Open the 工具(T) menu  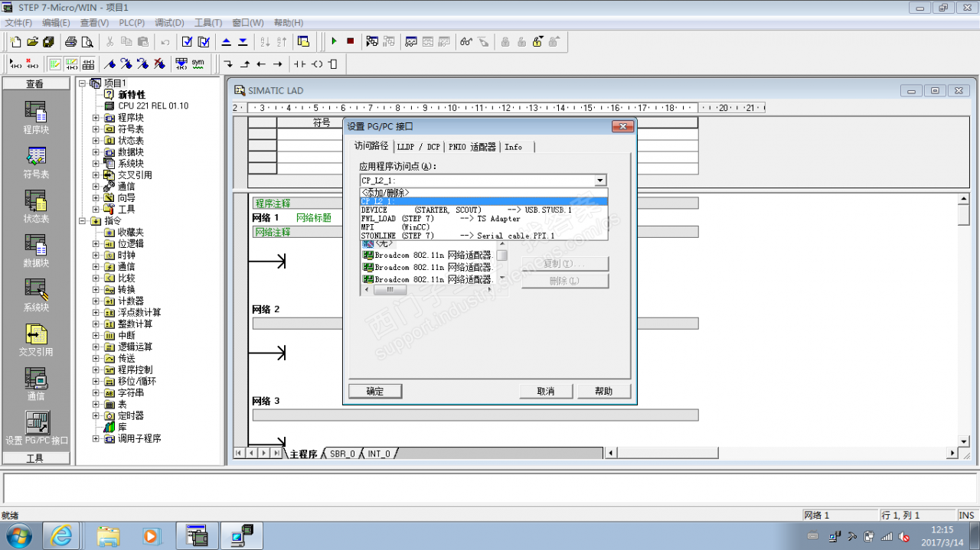[x=208, y=23]
